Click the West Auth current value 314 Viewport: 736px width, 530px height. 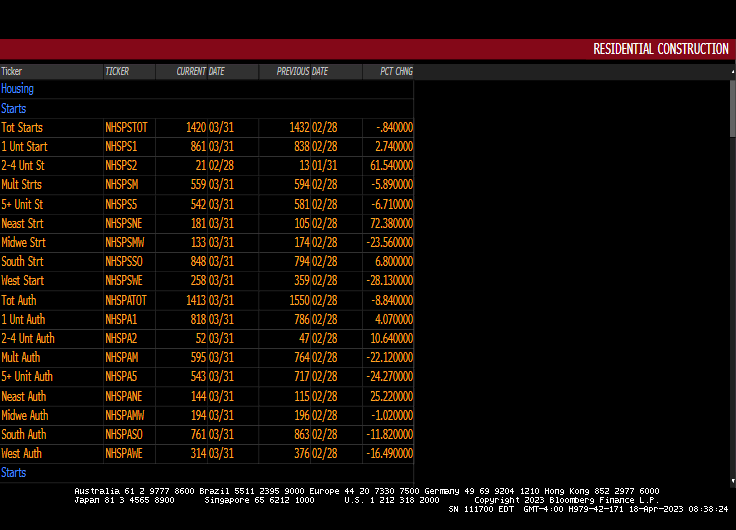pos(196,453)
